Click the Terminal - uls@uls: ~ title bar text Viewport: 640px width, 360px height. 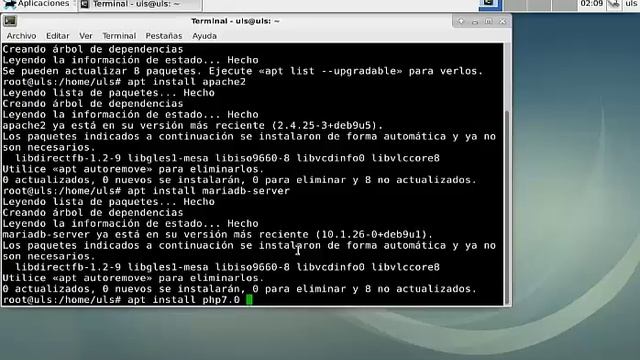click(236, 21)
